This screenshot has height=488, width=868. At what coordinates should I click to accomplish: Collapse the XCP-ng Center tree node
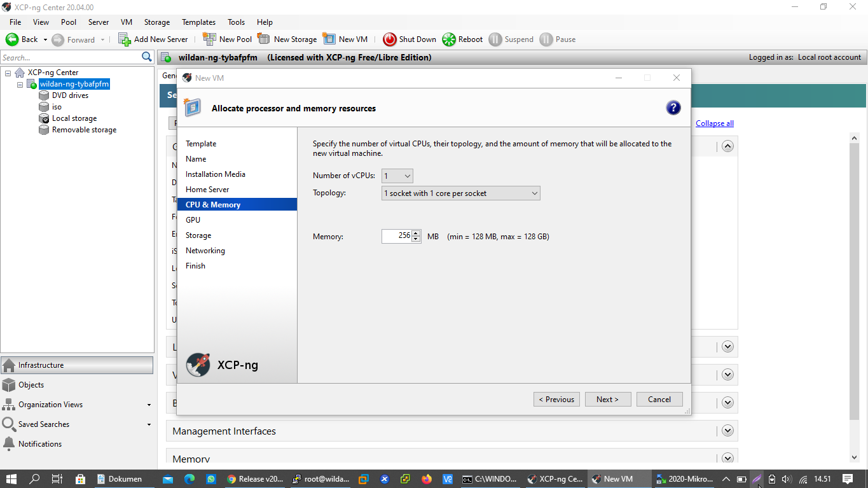coord(8,73)
